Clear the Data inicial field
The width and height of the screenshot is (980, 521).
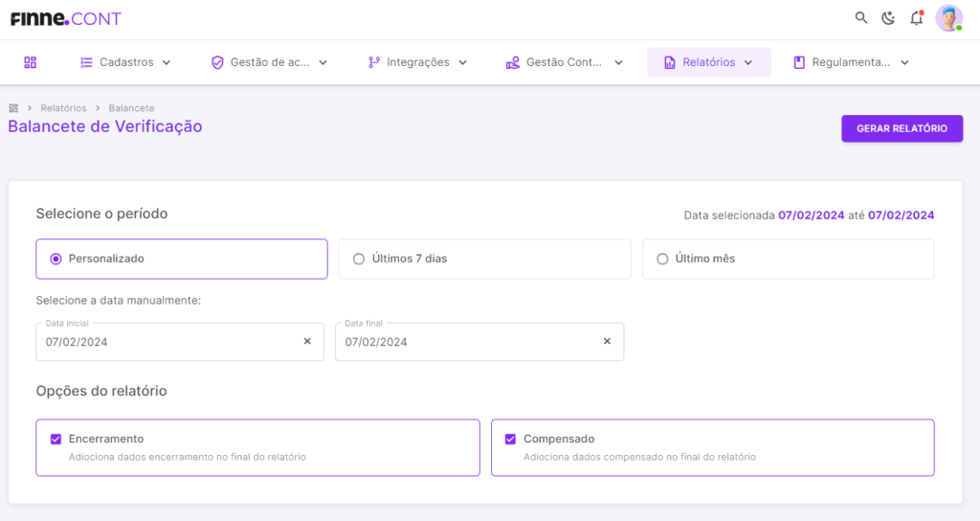pyautogui.click(x=307, y=342)
